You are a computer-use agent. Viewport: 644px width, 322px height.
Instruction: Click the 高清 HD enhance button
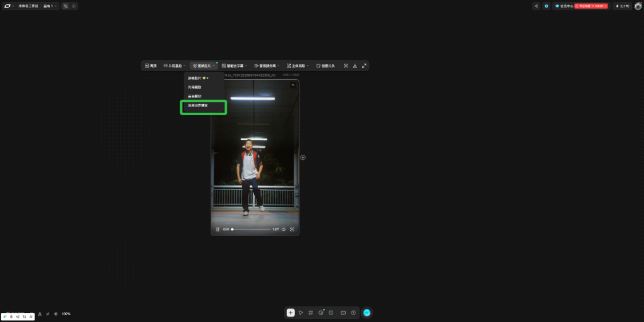point(151,66)
